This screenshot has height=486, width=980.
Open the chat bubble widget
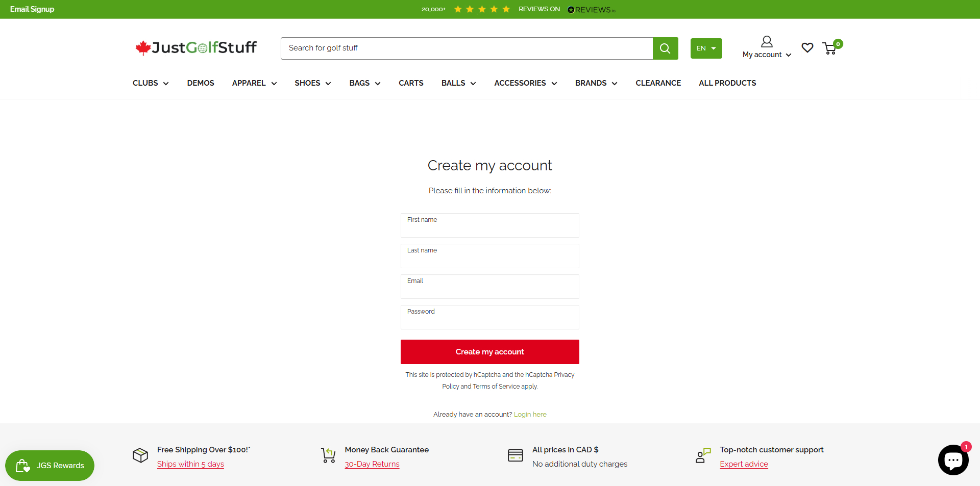(x=953, y=460)
